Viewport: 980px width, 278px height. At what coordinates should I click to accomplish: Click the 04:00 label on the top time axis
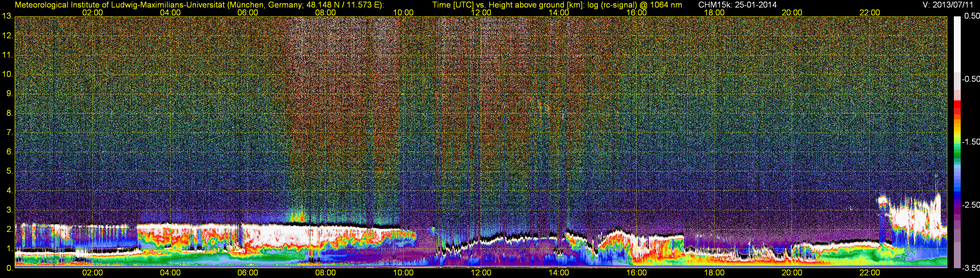click(x=170, y=12)
